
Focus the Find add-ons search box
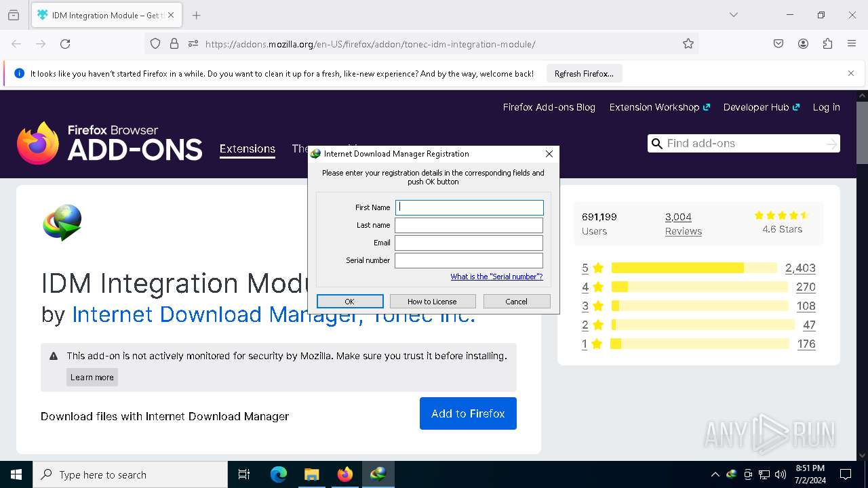[x=743, y=143]
